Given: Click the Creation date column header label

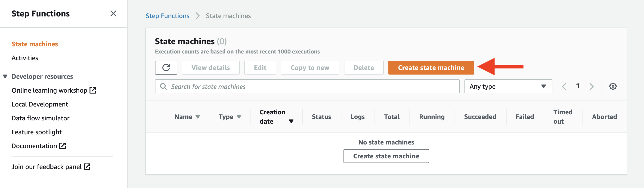Looking at the screenshot, I should 272,117.
